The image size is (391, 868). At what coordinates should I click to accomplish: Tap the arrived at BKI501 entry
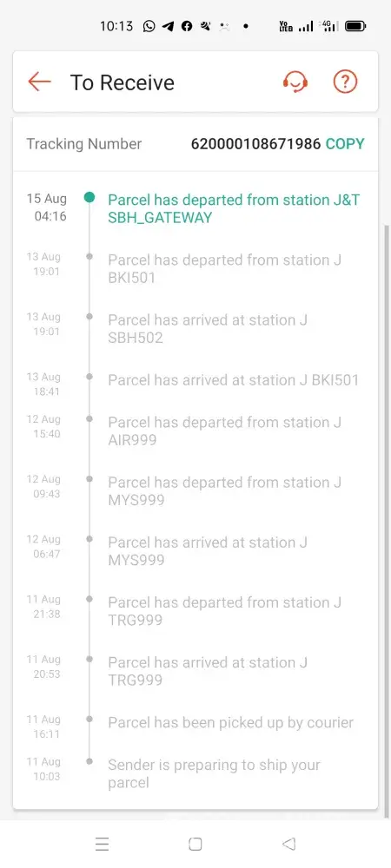pyautogui.click(x=233, y=380)
